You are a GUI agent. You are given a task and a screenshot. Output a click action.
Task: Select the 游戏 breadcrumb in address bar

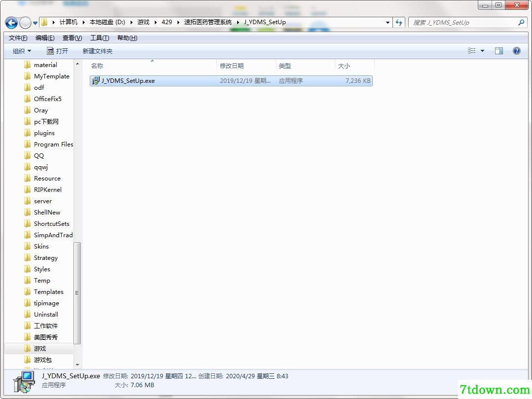coord(143,22)
